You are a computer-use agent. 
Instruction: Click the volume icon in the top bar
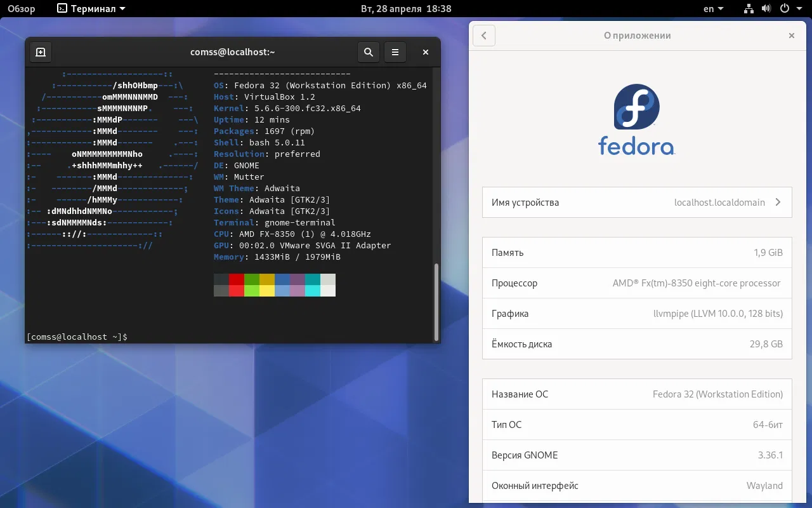(x=765, y=8)
